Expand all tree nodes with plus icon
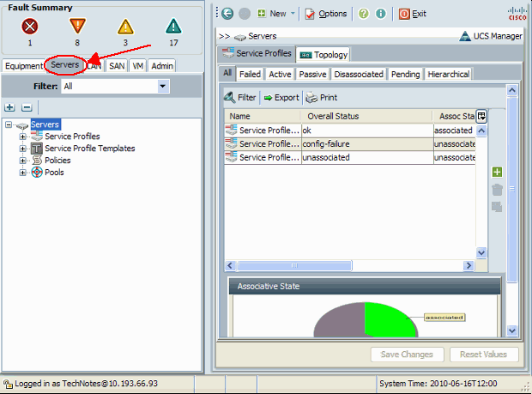Viewport: 532px width, 394px height. [x=9, y=107]
